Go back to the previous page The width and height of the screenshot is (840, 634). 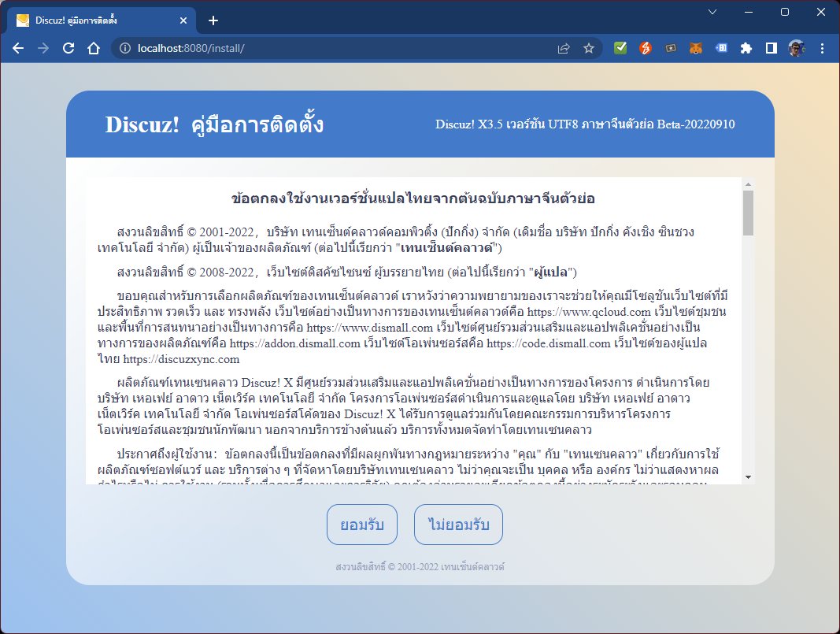coord(18,48)
